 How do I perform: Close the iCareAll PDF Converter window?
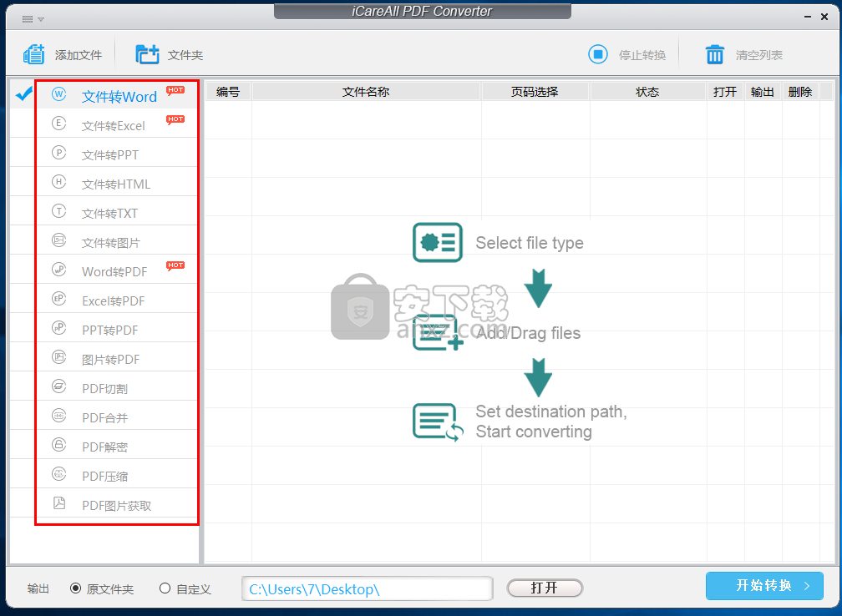click(x=824, y=18)
